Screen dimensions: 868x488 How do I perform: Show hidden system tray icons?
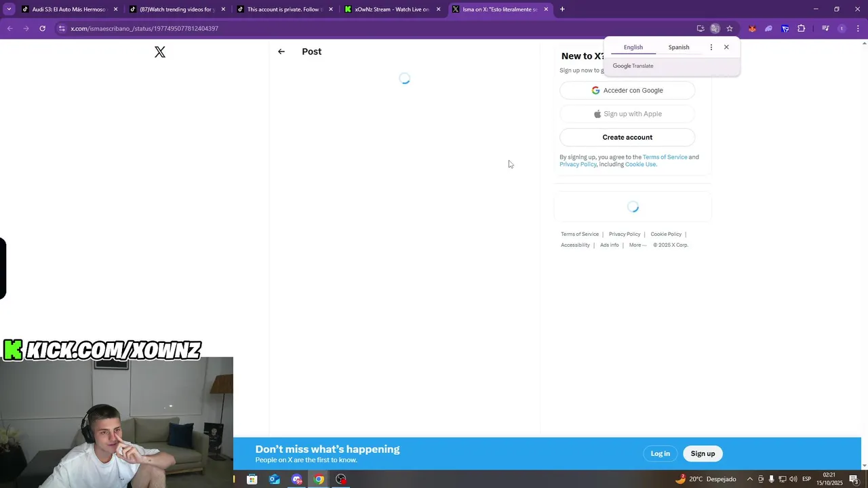pos(749,479)
